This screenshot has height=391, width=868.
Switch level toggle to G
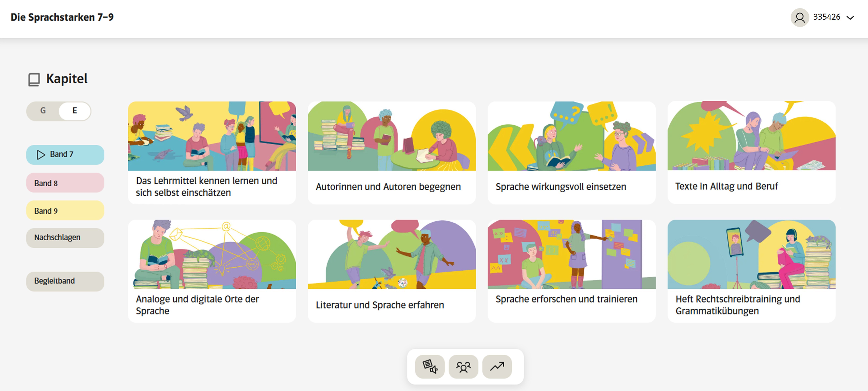pyautogui.click(x=43, y=111)
